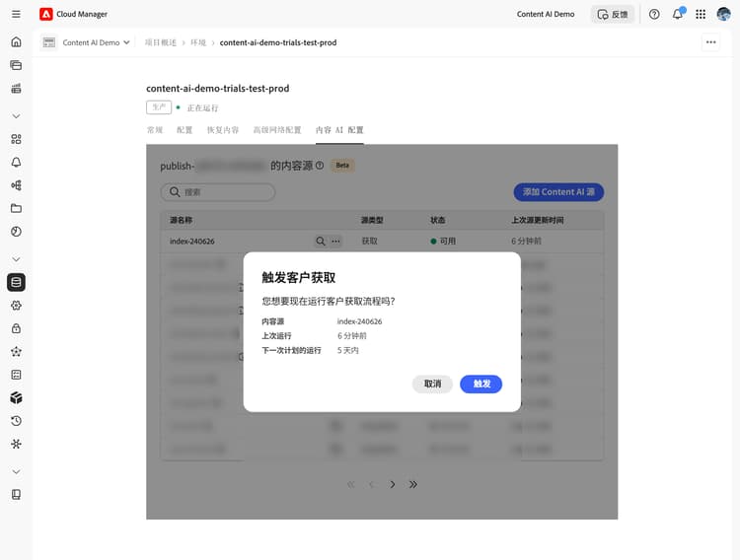Open top bar notifications bell

pyautogui.click(x=678, y=14)
